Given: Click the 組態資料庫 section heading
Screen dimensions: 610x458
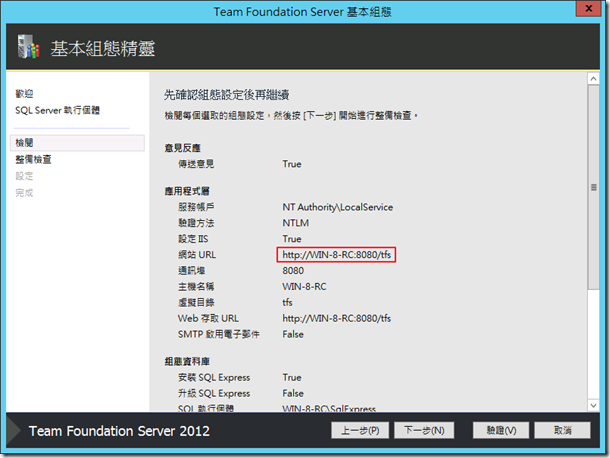Looking at the screenshot, I should tap(187, 362).
